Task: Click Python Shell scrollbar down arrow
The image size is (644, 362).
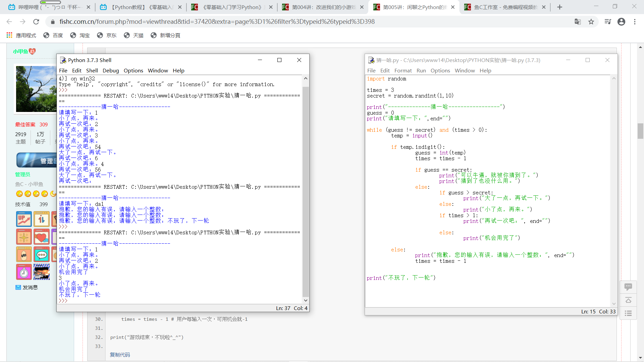Action: 306,300
